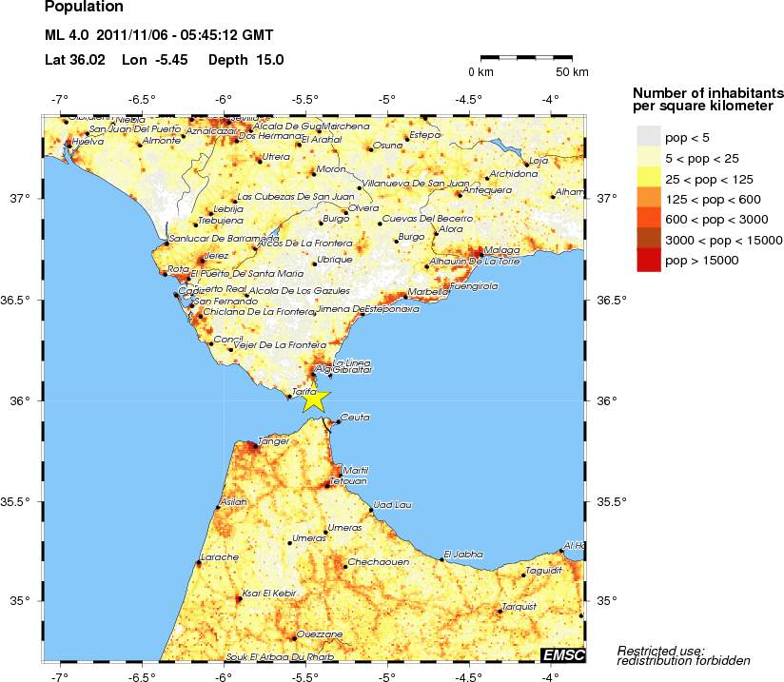Click the yellow earthquake epicenter star
784x682 pixels.
tap(315, 399)
